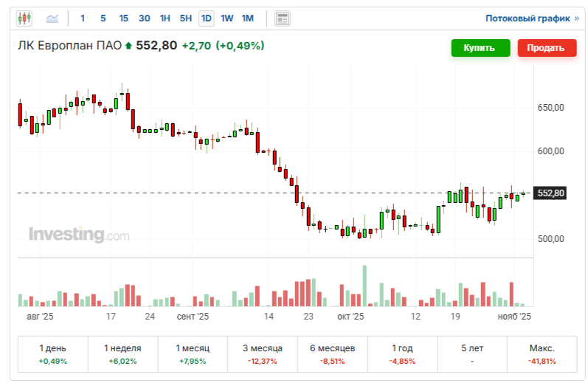Click the сент '25 date axis label
Viewport: 588px width, 383px height.
click(x=193, y=317)
